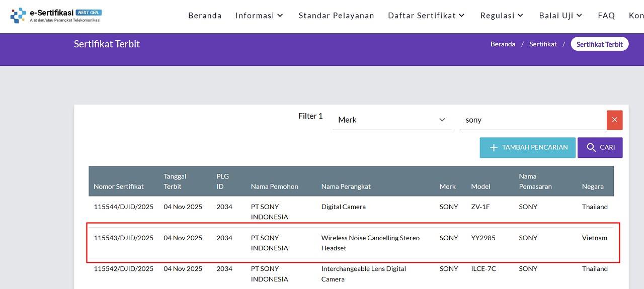Click Sertifikat breadcrumb link
Screen dimensions: 644x289
pyautogui.click(x=543, y=44)
